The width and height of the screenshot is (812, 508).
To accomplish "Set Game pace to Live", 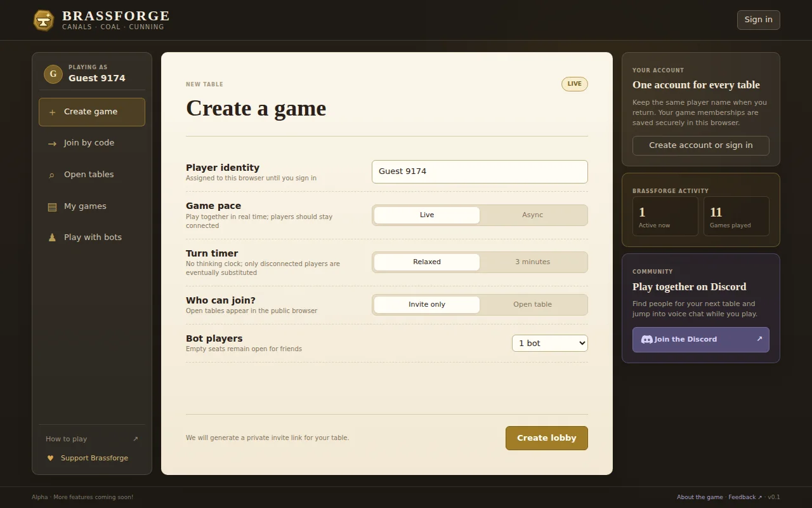I will tap(427, 215).
